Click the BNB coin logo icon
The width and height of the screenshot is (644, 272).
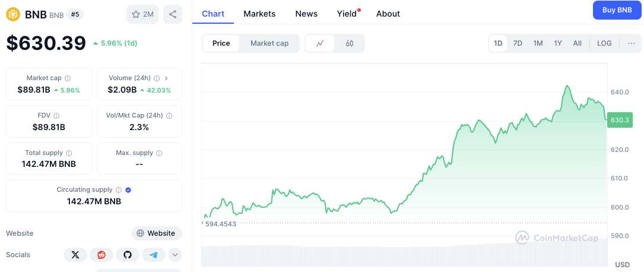13,14
